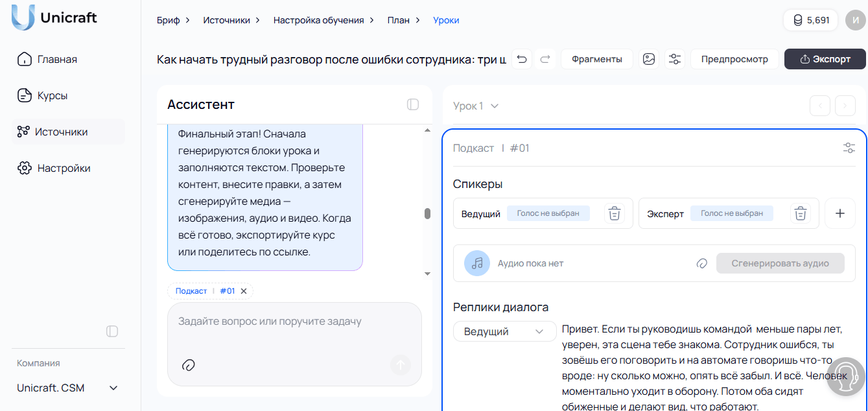This screenshot has width=868, height=411.
Task: Click the chat scrollbar down arrow
Action: (x=427, y=274)
